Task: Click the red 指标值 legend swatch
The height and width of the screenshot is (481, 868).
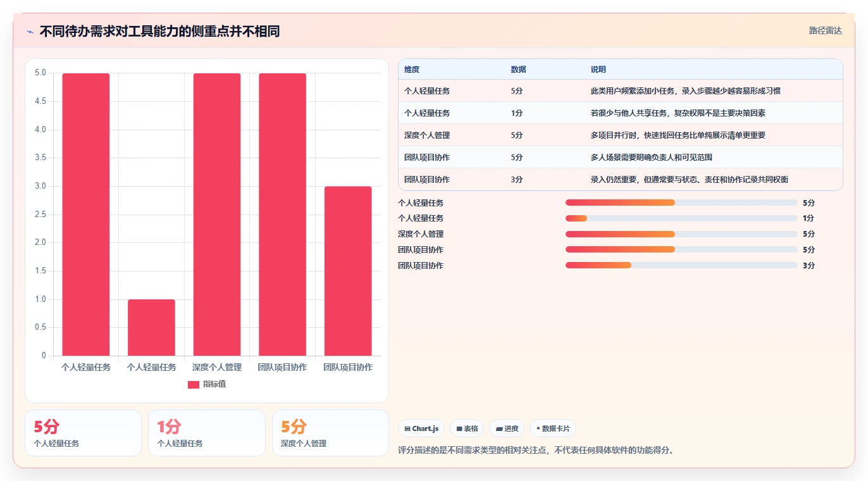Action: [194, 384]
